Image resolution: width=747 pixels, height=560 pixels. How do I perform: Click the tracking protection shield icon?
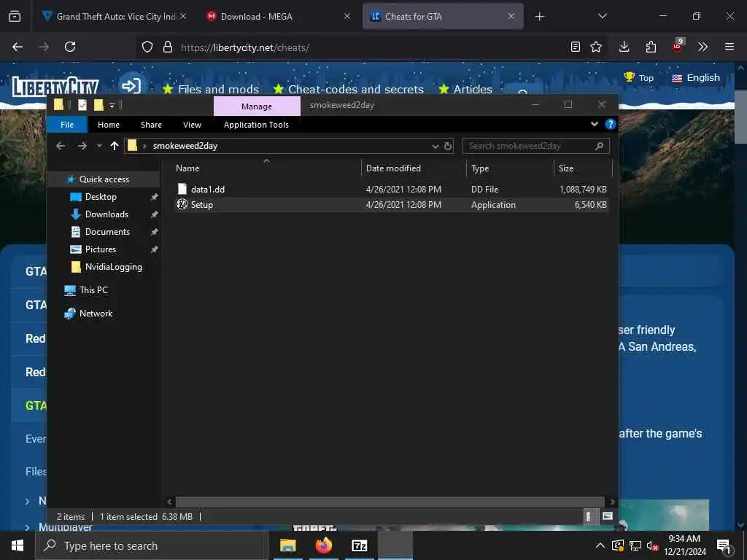coord(147,47)
